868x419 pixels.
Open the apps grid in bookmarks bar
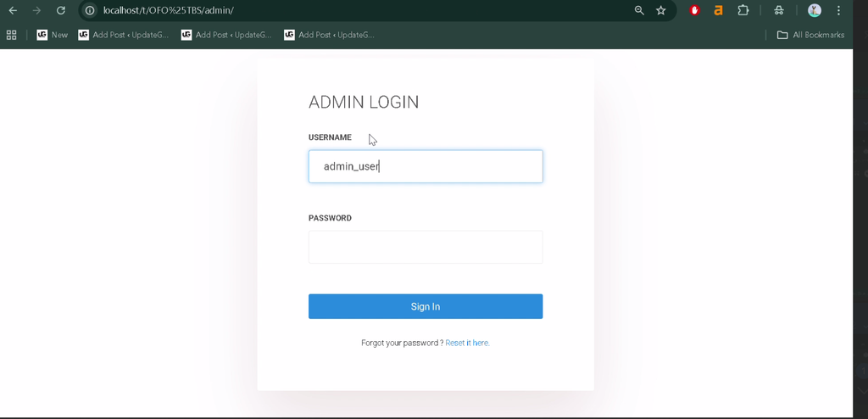pos(12,35)
